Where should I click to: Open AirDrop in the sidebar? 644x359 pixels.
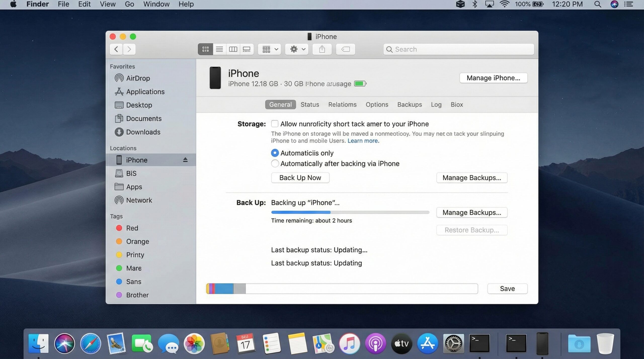coord(138,78)
